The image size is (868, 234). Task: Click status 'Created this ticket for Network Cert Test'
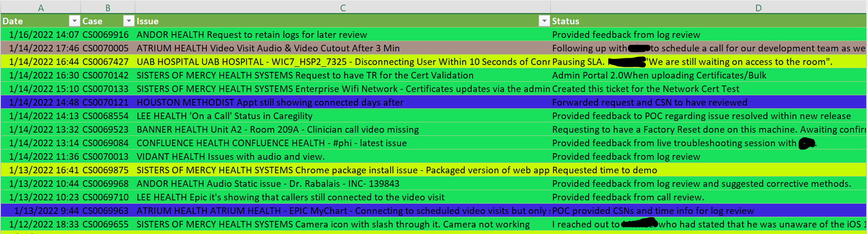(708, 89)
